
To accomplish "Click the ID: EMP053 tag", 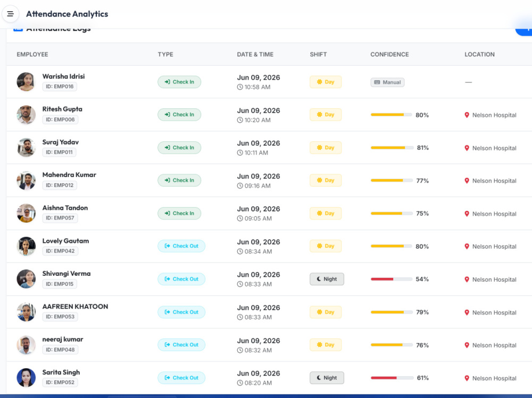I will pos(60,317).
